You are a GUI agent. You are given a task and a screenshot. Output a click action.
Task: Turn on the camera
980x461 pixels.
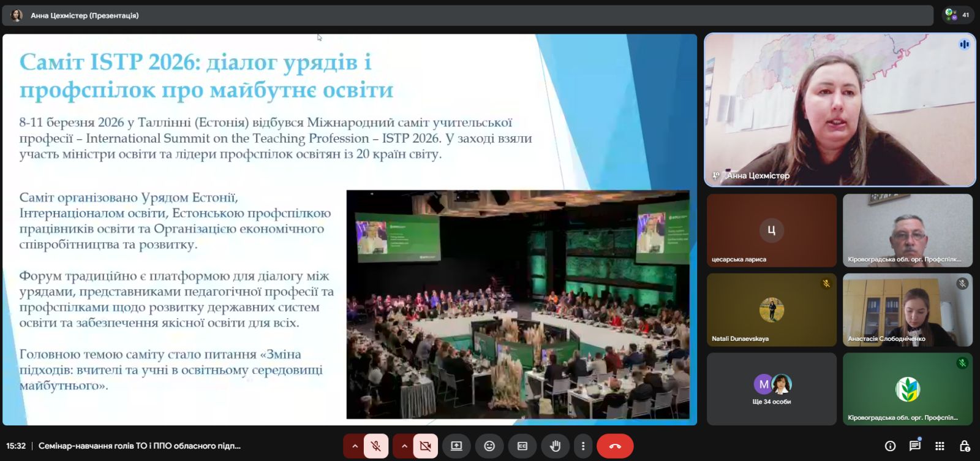[x=425, y=446]
